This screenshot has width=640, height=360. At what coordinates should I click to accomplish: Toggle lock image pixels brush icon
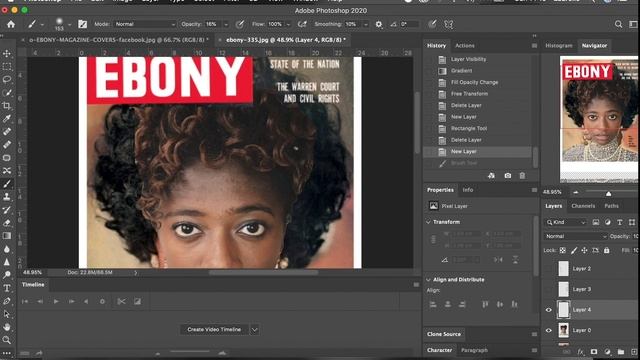[574, 250]
